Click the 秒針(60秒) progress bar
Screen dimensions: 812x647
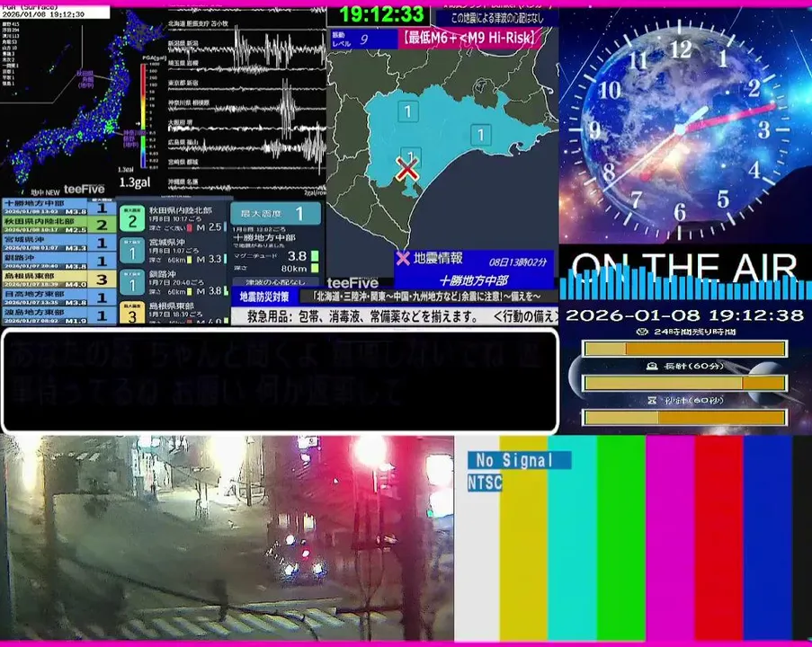[x=684, y=417]
